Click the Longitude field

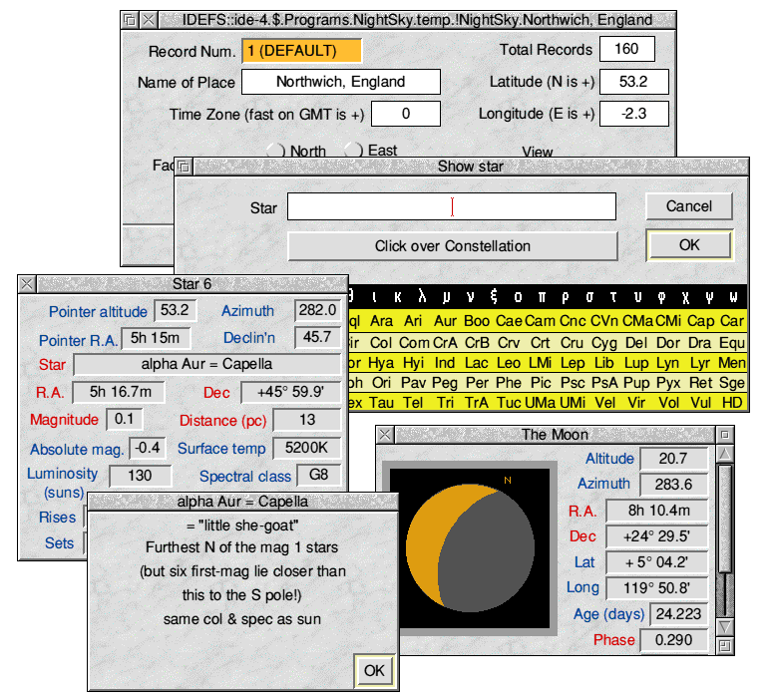[x=633, y=114]
